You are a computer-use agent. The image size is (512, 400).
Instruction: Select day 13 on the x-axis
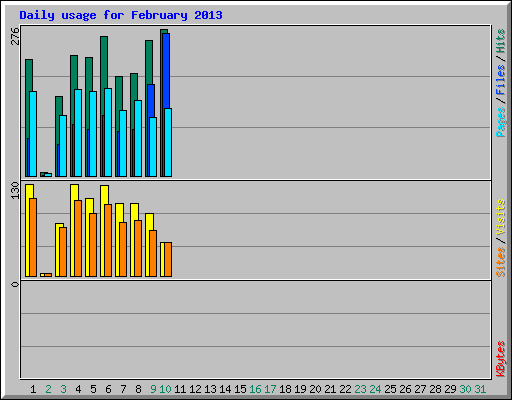210,389
